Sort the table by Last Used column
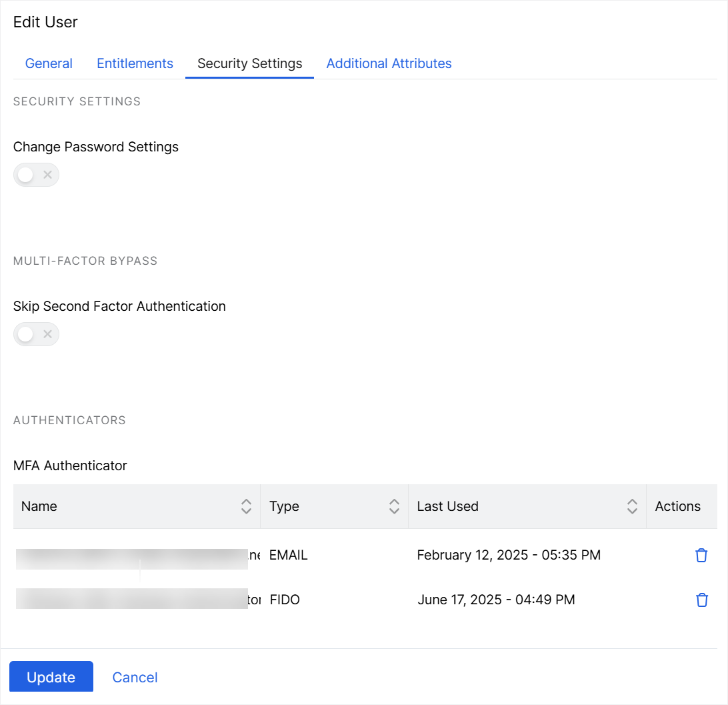This screenshot has width=728, height=705. coord(631,506)
